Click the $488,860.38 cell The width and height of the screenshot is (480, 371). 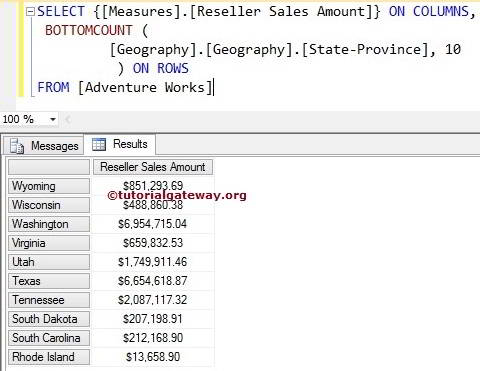[x=153, y=205]
